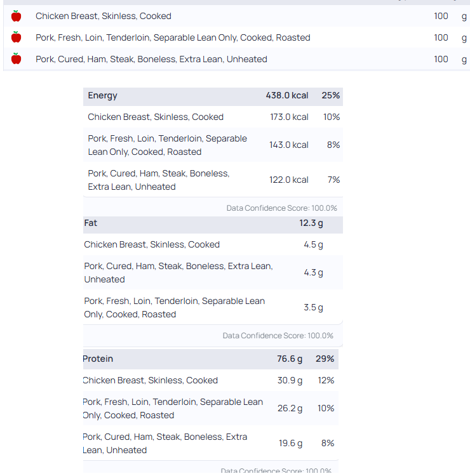
Task: Click the Protein section header
Action: [98, 359]
